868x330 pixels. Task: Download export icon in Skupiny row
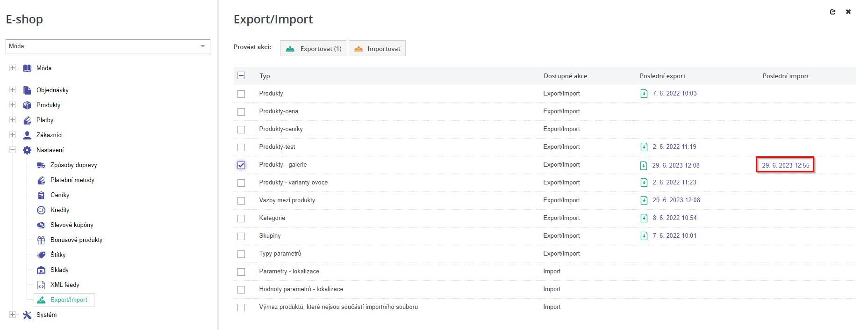coord(644,236)
